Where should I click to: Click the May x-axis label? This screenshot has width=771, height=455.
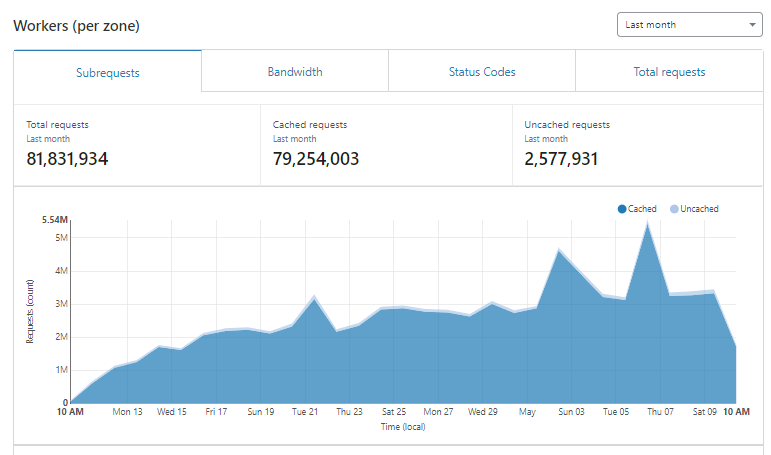(x=527, y=412)
